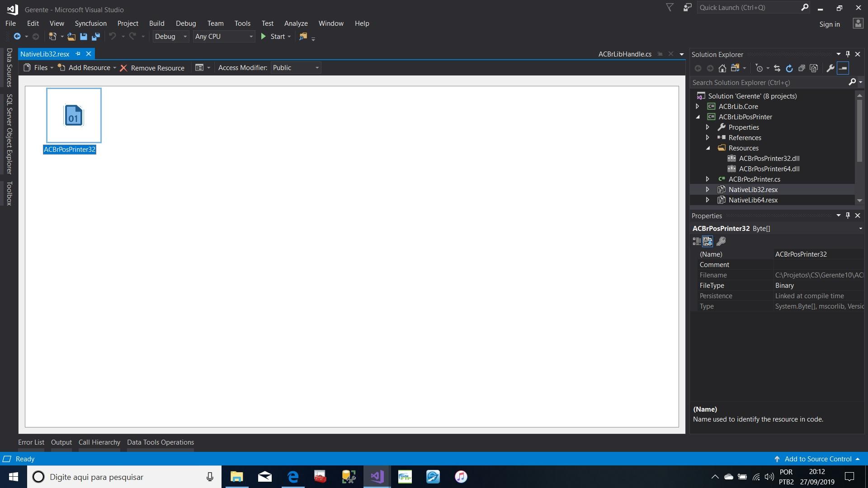
Task: Click the Save All toolbar icon
Action: click(x=96, y=37)
